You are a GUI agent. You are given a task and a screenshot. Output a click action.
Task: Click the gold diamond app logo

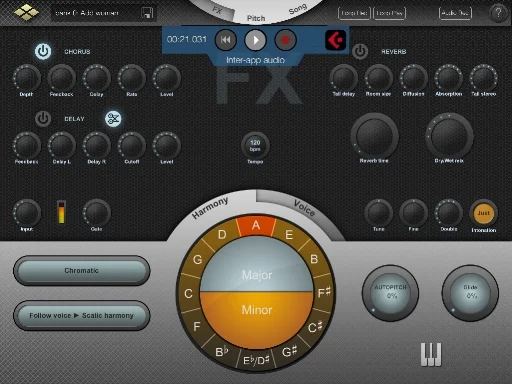click(26, 13)
